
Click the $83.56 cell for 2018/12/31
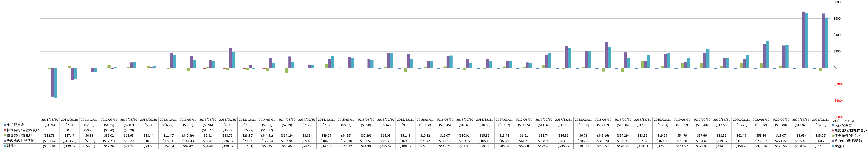point(643,136)
